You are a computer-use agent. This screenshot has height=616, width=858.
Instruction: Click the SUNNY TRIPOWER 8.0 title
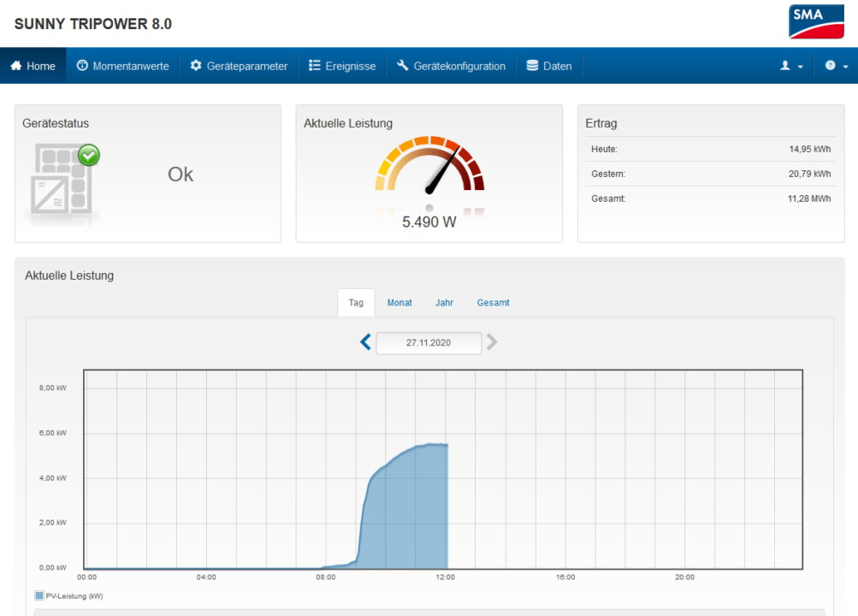click(x=93, y=24)
